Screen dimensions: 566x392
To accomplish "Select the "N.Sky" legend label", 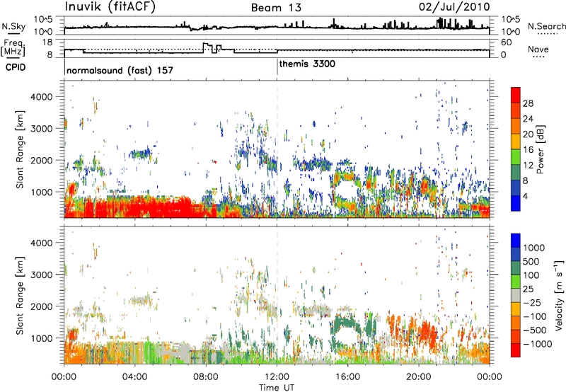I will [x=13, y=26].
